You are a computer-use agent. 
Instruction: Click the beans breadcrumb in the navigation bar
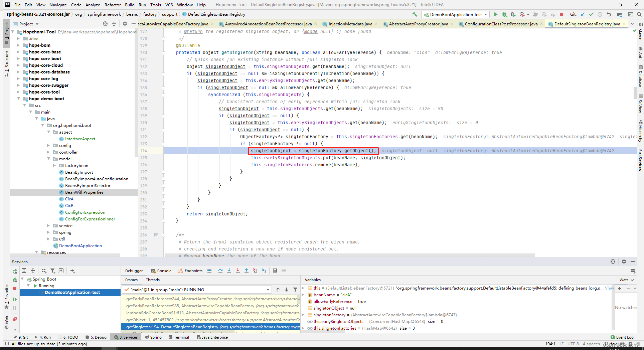tap(132, 14)
